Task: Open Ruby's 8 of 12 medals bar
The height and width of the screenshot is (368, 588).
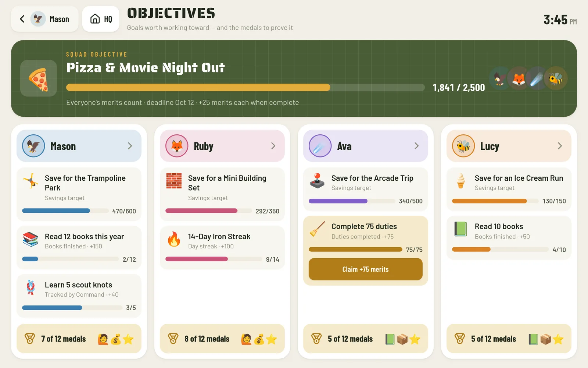Action: click(x=222, y=339)
